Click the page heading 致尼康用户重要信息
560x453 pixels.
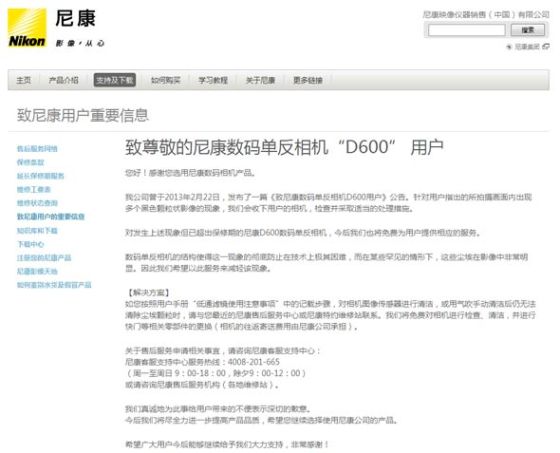83,115
